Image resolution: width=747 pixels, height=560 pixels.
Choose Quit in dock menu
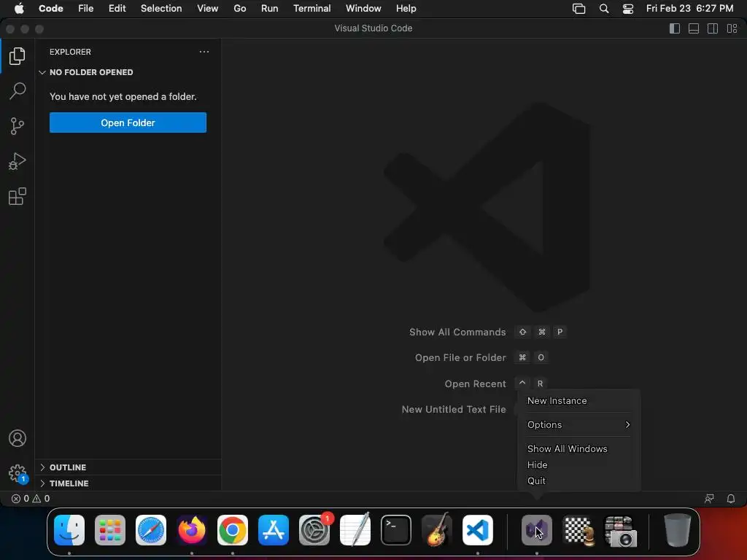point(578,481)
